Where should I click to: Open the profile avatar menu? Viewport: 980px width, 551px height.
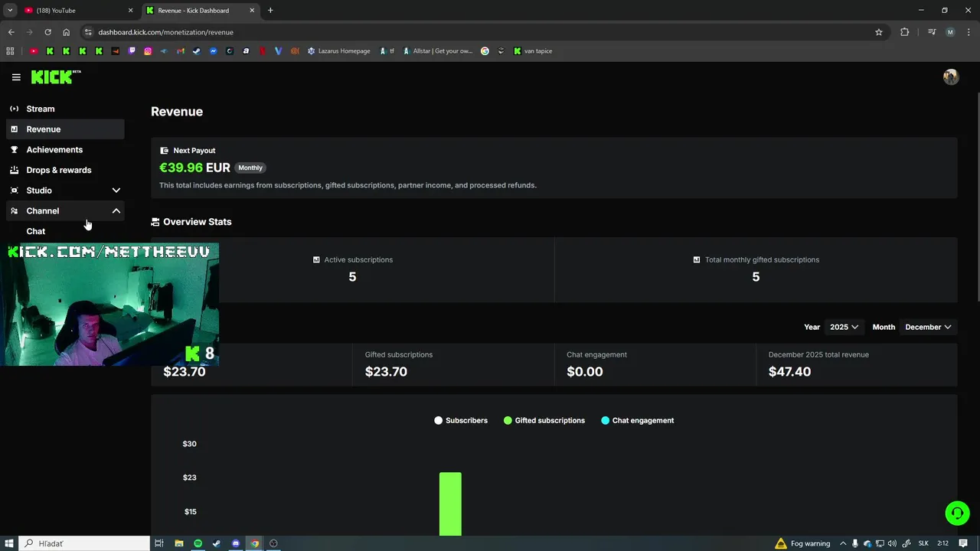(951, 77)
